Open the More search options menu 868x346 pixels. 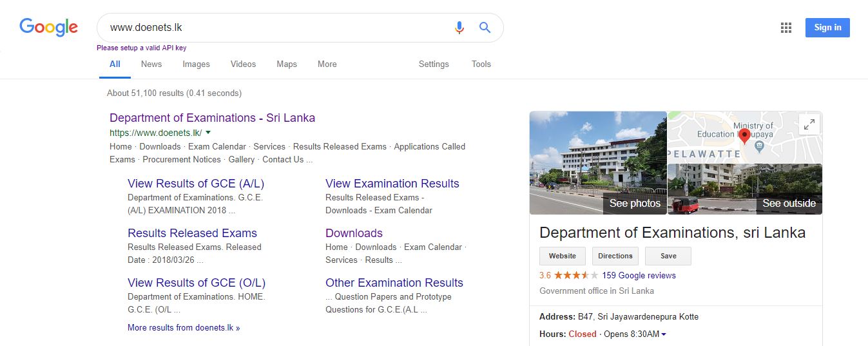(327, 64)
